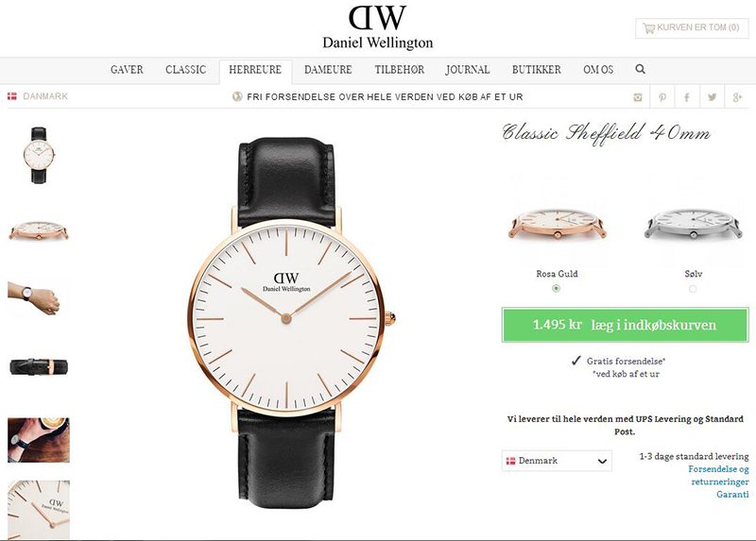
Task: Open the Facebook social icon
Action: (x=687, y=97)
